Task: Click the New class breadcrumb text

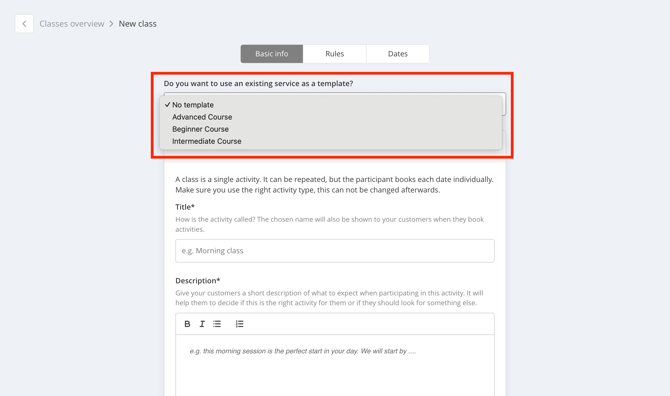Action: point(138,24)
